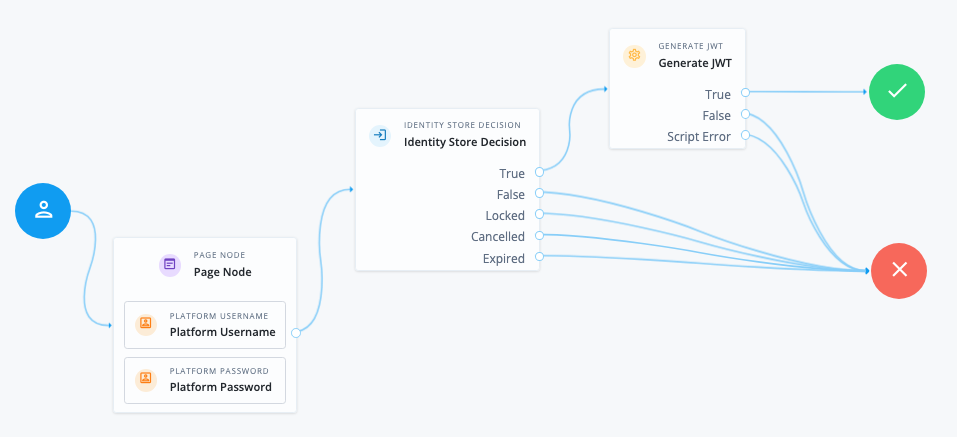The image size is (957, 437).
Task: Click the Generate JWT gear icon
Action: tap(633, 55)
